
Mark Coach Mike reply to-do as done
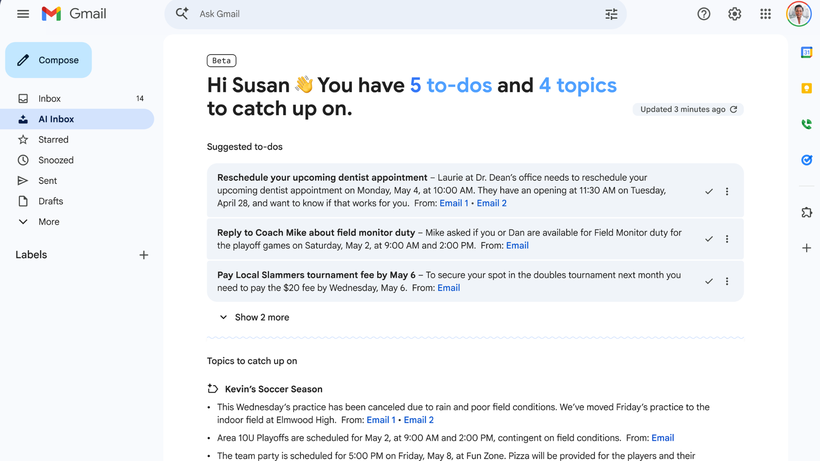pyautogui.click(x=709, y=239)
